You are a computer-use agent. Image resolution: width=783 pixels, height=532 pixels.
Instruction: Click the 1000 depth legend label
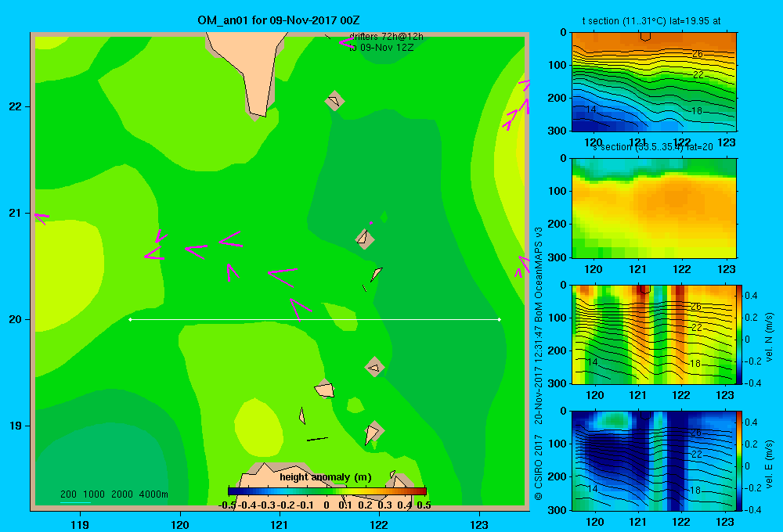pyautogui.click(x=94, y=494)
